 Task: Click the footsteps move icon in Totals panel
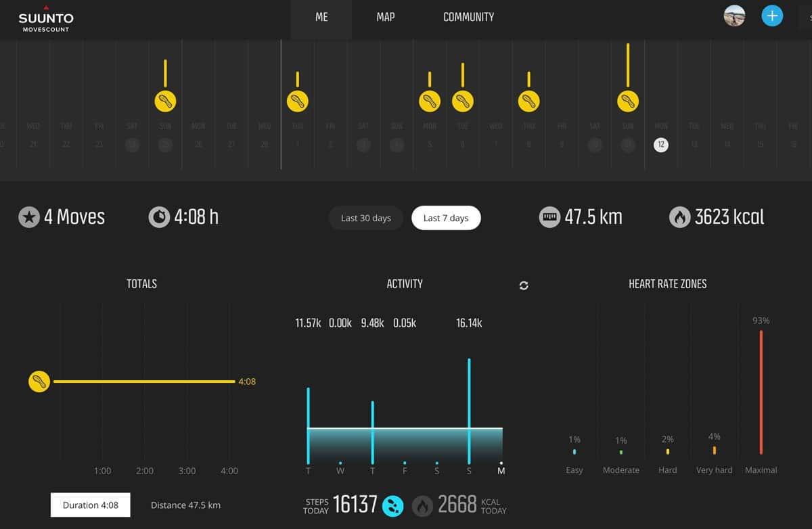39,381
